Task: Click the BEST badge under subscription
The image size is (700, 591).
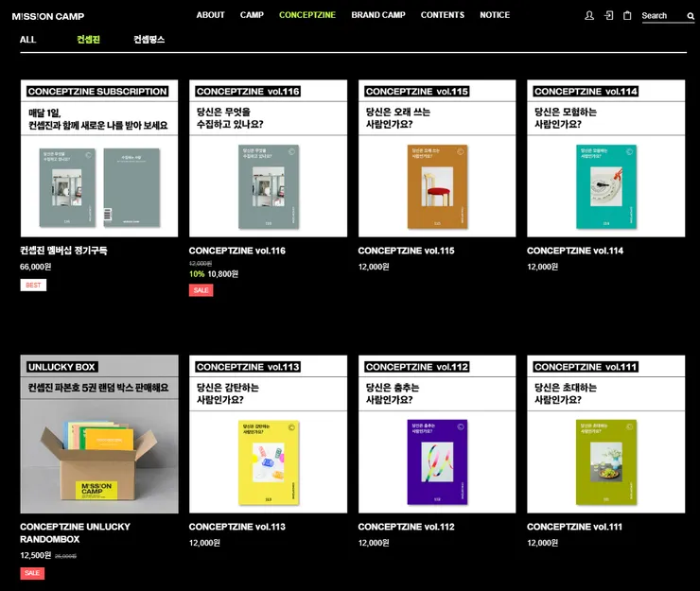Action: coord(33,286)
